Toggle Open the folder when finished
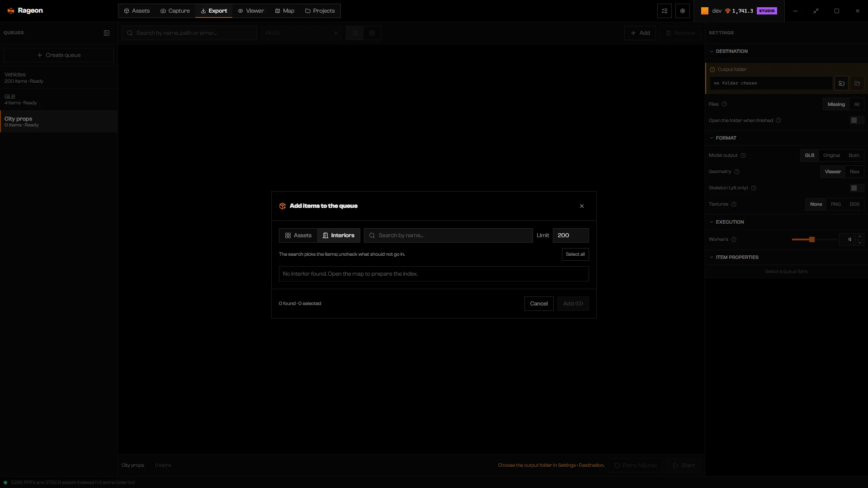The height and width of the screenshot is (488, 868). (x=857, y=120)
